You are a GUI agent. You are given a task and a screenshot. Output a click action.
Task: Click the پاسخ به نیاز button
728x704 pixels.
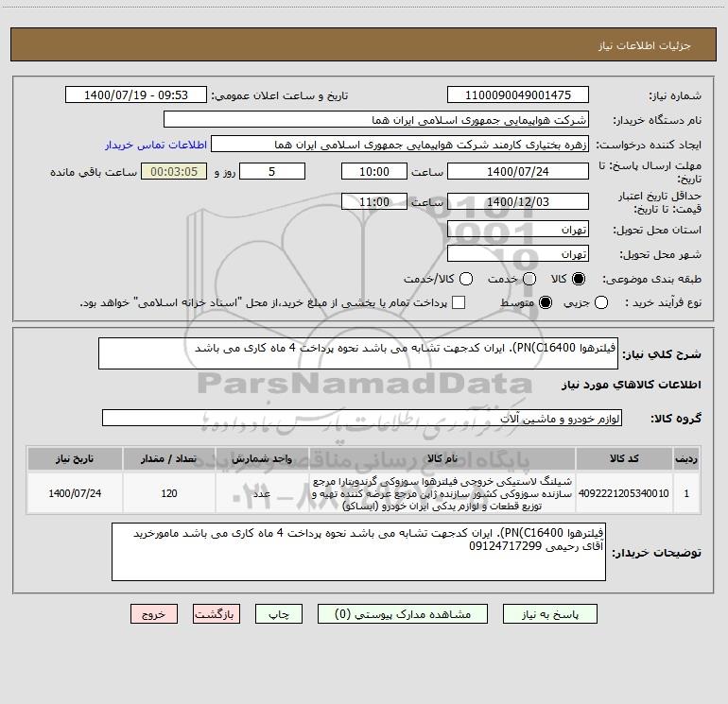(x=550, y=614)
